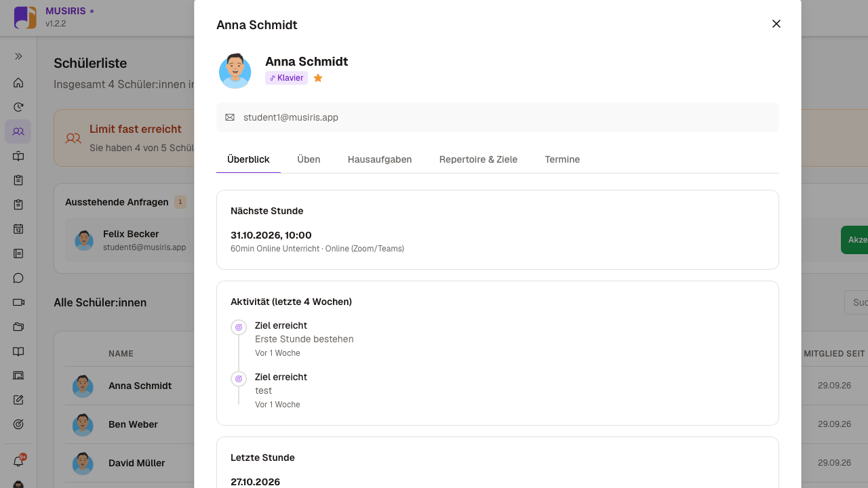The image size is (868, 488).
Task: Open the video camera icon in the sidebar
Action: tap(18, 302)
